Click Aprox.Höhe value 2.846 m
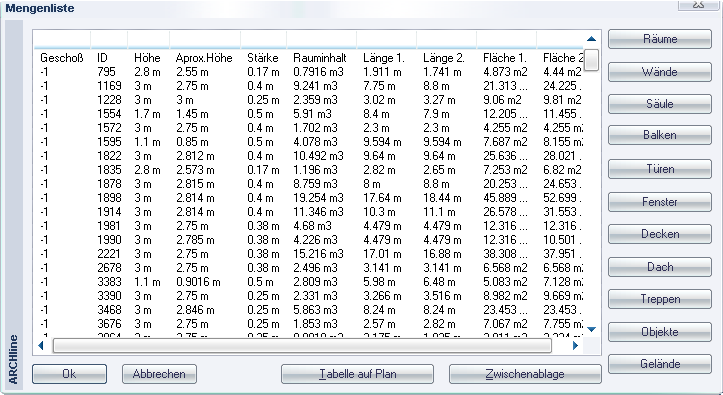The image size is (723, 395). (x=195, y=310)
